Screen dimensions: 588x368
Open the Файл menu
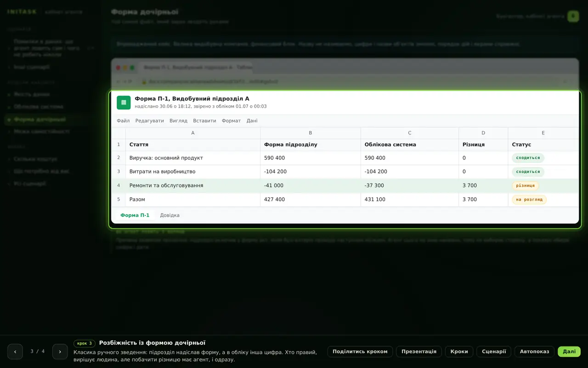[x=123, y=121]
